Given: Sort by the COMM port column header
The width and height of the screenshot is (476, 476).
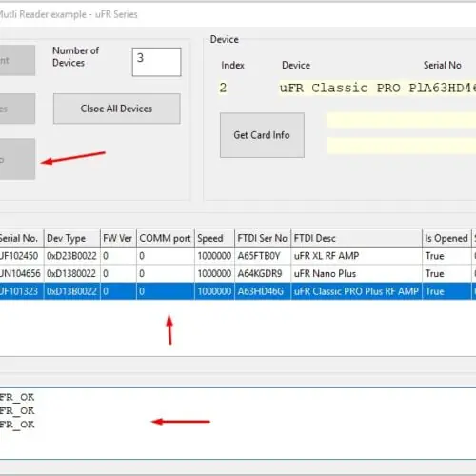Looking at the screenshot, I should (x=166, y=238).
